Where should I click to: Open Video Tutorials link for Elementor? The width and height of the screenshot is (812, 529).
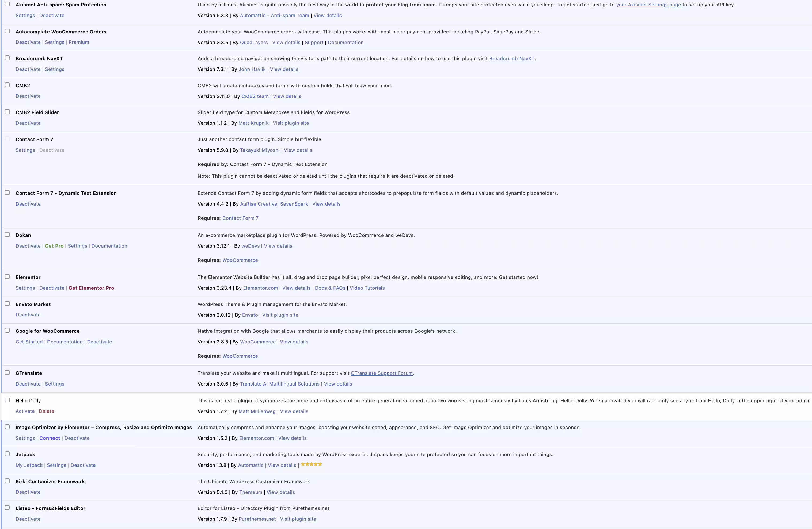click(367, 288)
